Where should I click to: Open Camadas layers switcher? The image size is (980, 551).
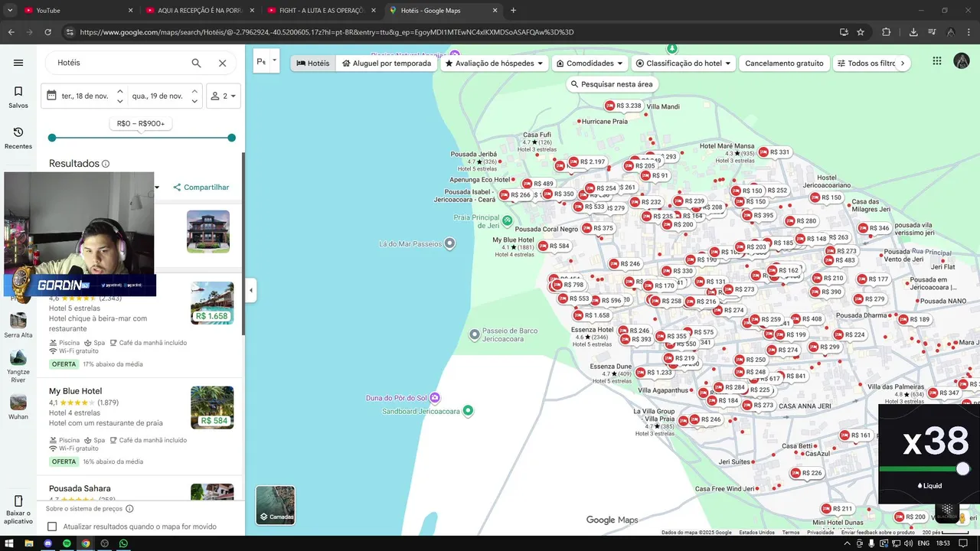pos(275,505)
